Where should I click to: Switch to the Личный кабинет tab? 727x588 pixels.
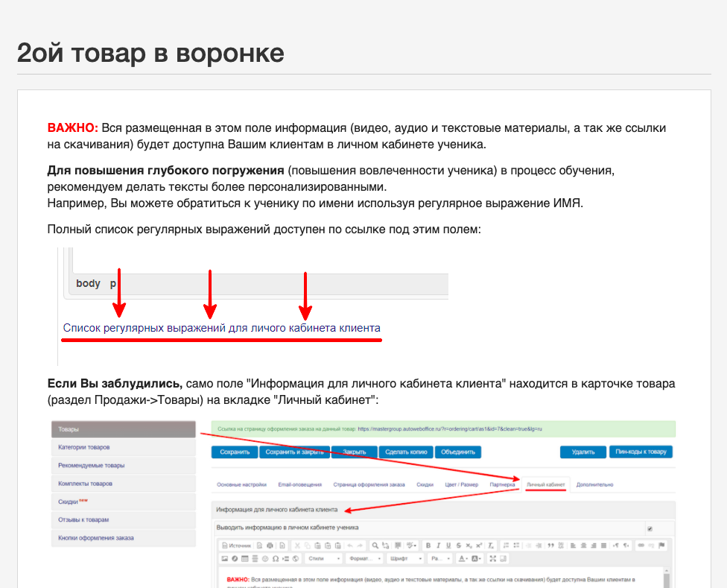tap(546, 484)
